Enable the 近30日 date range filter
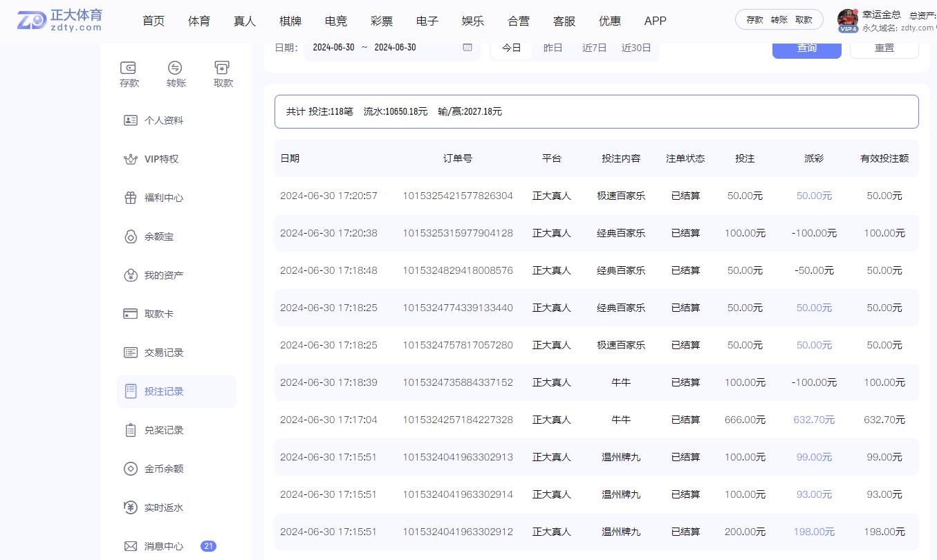 click(636, 48)
